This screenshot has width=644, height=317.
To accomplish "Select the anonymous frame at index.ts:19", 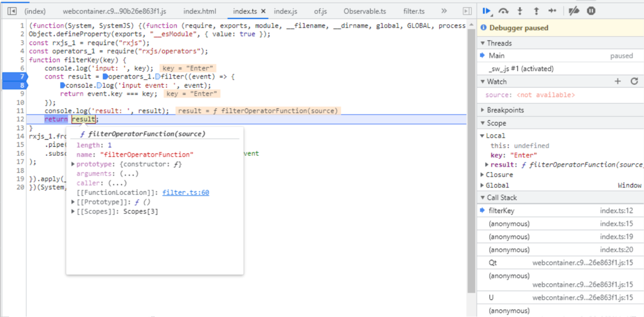I will point(561,237).
